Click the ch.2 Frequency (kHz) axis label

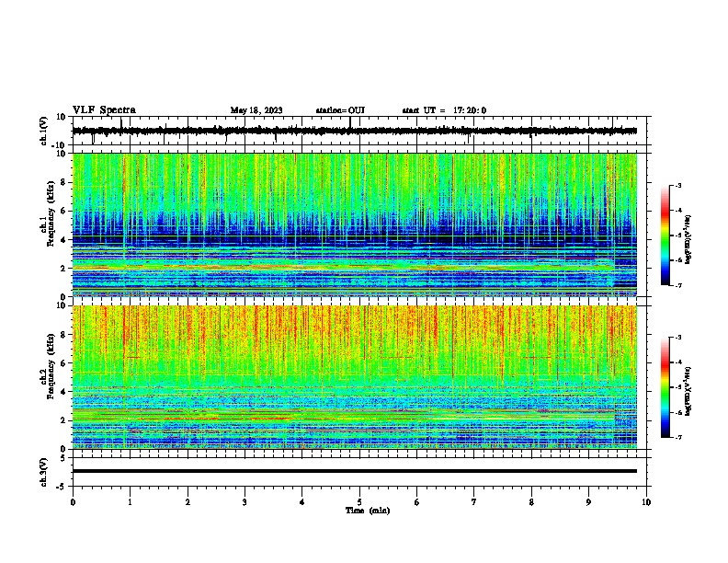pos(48,366)
